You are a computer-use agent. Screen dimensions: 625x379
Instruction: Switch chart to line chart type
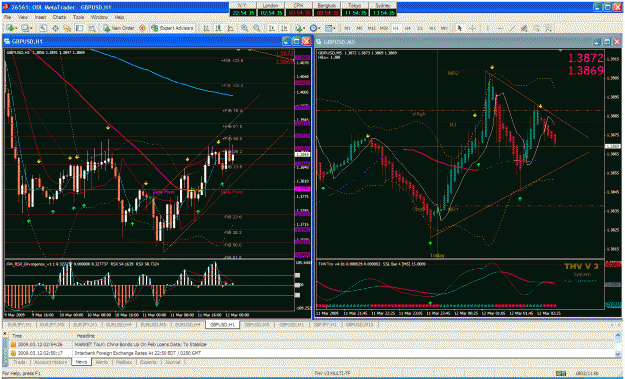pos(231,28)
